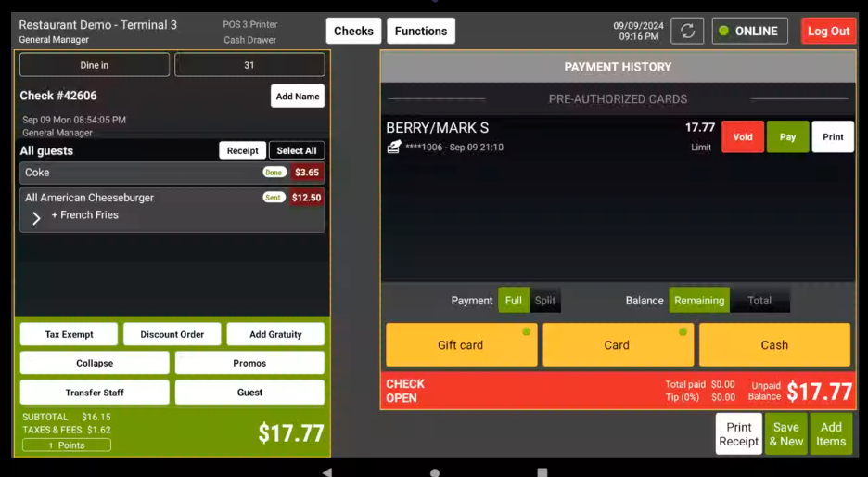Click the Log Out button
This screenshot has width=868, height=477.
tap(828, 31)
